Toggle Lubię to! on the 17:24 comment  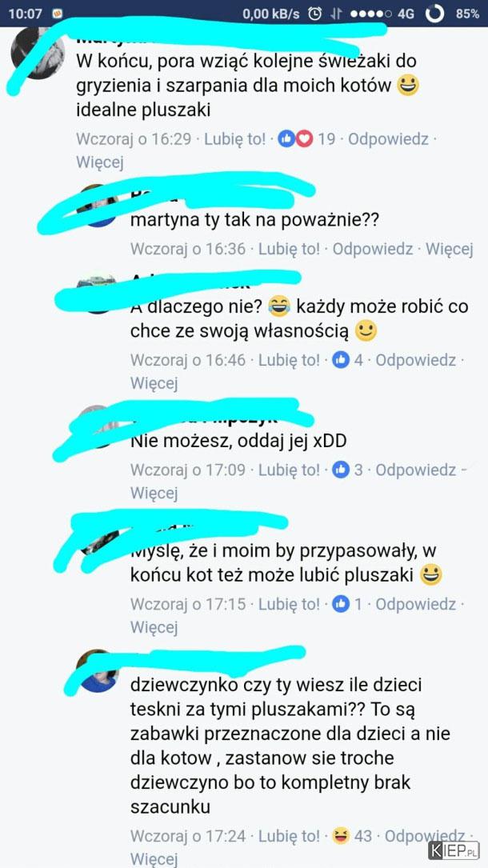point(289,835)
